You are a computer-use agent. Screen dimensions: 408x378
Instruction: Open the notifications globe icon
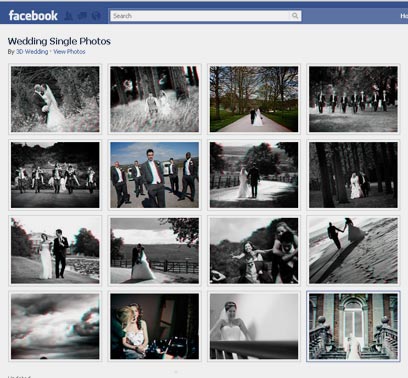[x=96, y=16]
